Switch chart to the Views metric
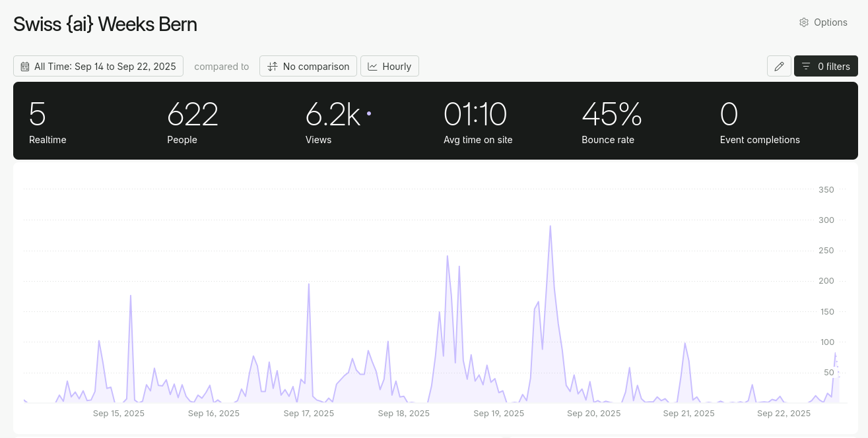The image size is (868, 438). 333,122
